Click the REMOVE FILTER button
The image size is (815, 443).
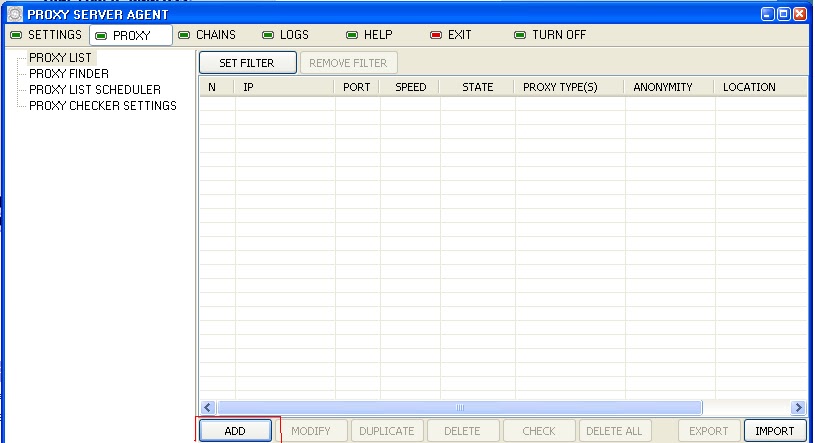(x=348, y=63)
